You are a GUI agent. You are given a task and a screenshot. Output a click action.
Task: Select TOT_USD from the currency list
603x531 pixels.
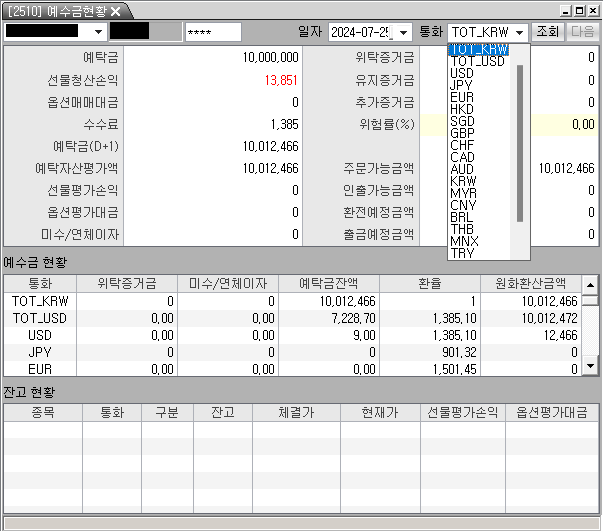pyautogui.click(x=477, y=61)
